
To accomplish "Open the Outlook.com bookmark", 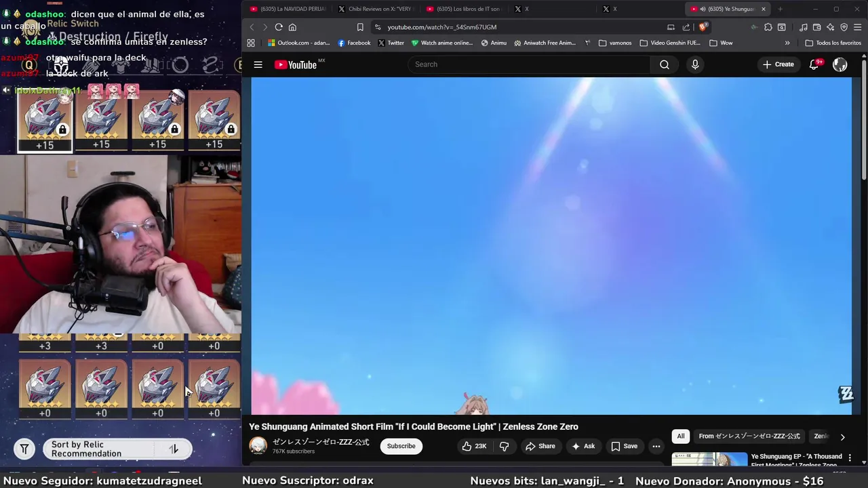I will tap(298, 43).
